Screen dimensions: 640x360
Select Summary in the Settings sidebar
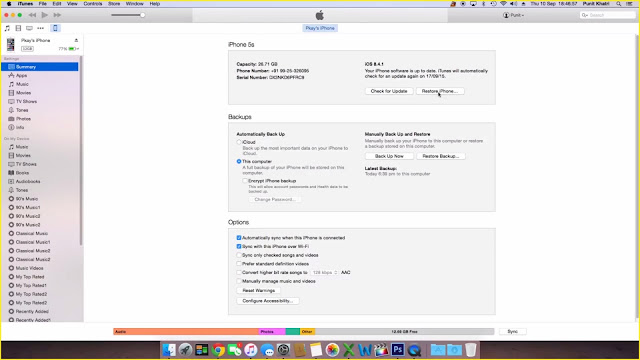pyautogui.click(x=40, y=67)
